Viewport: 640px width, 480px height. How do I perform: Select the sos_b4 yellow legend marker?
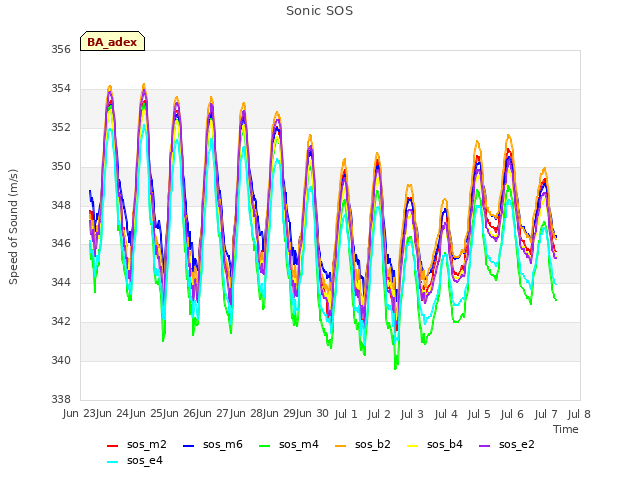point(413,446)
